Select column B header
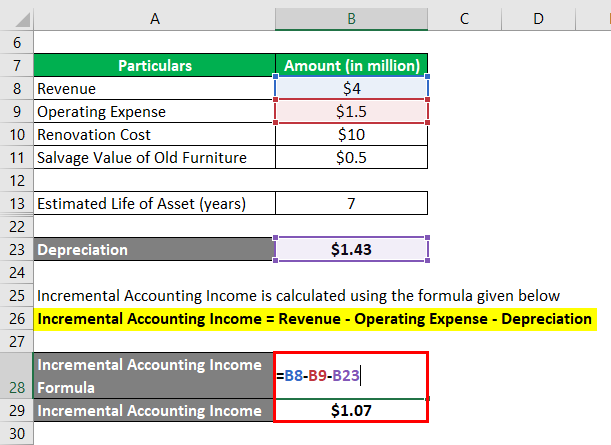Screen dimensions: 611x445 click(351, 18)
